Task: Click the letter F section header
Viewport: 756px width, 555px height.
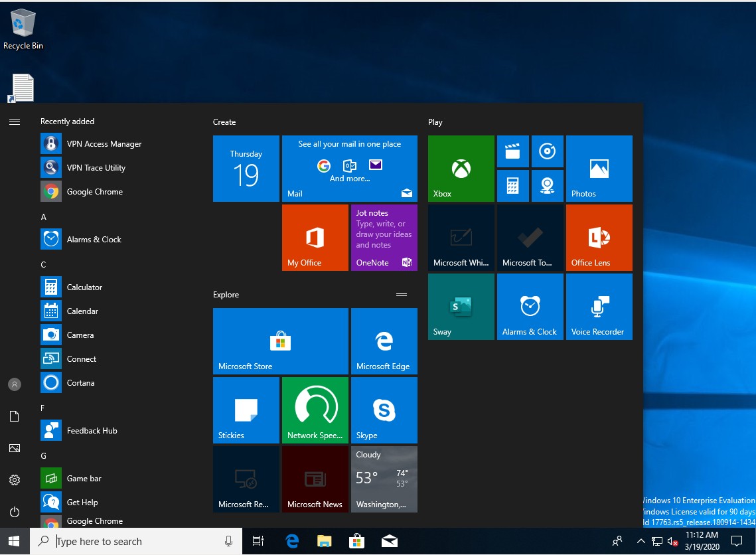Action: point(42,408)
